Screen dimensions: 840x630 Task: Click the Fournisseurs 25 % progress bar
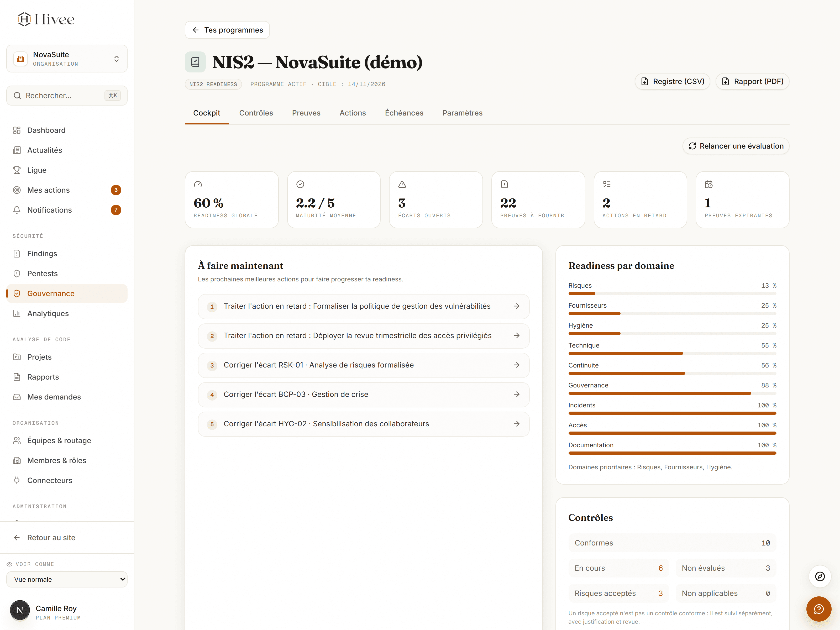(x=672, y=314)
